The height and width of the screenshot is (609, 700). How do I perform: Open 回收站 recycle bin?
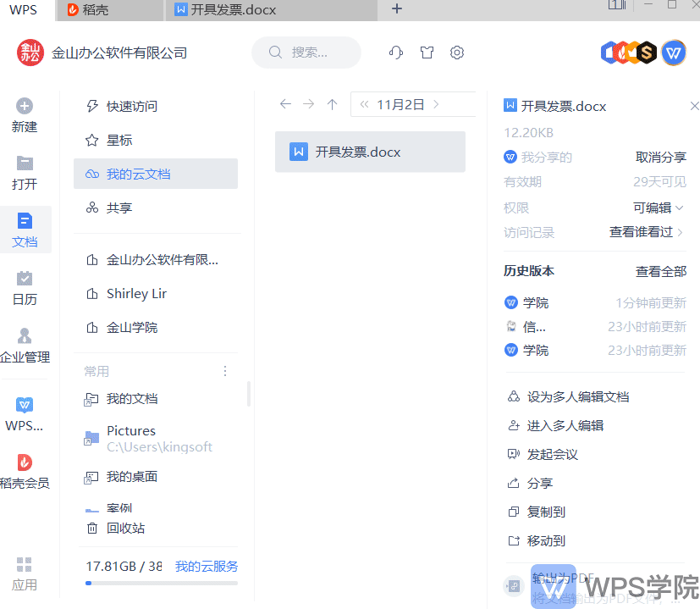click(115, 529)
